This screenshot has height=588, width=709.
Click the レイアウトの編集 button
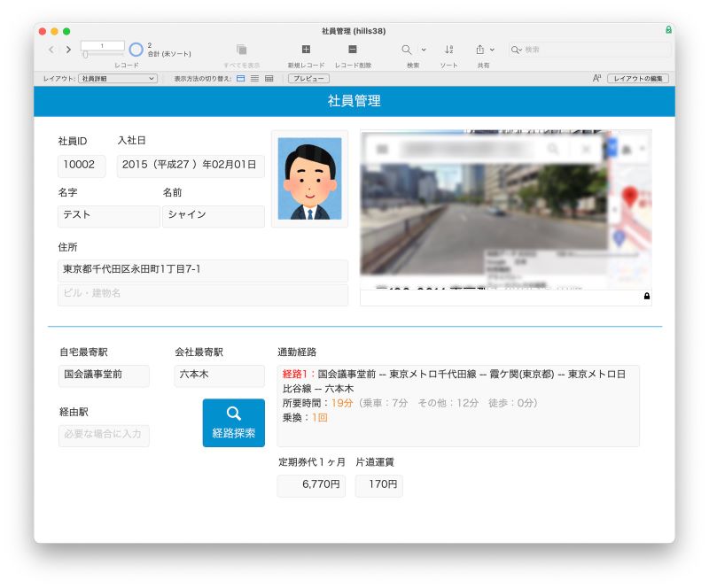638,79
